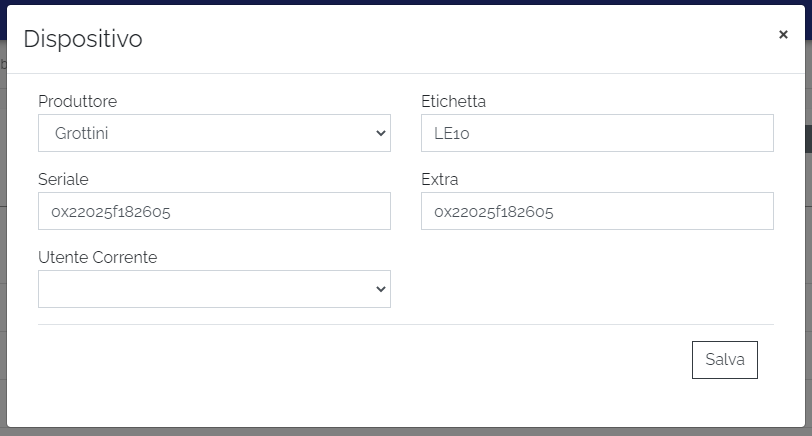
Task: Select the Grottini value in Produttore
Action: [82, 133]
